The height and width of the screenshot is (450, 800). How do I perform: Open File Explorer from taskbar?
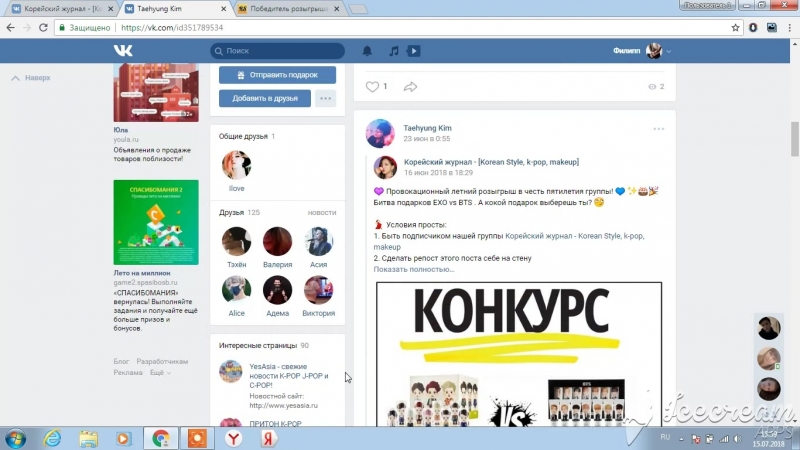click(88, 438)
